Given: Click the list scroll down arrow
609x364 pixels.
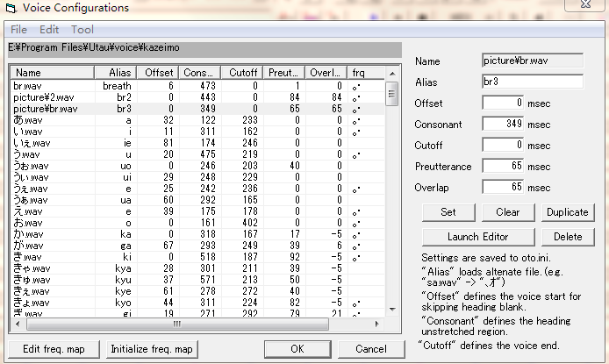Looking at the screenshot, I should (392, 310).
